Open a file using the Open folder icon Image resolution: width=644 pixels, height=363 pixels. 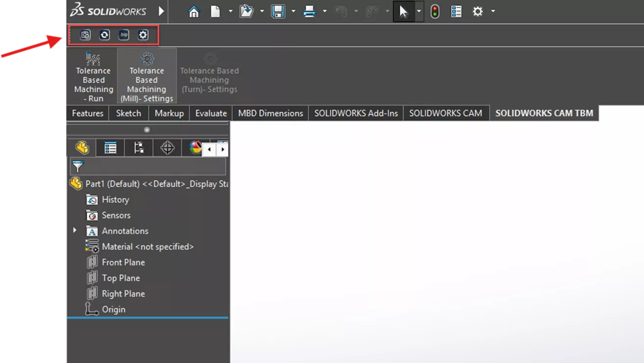click(246, 11)
